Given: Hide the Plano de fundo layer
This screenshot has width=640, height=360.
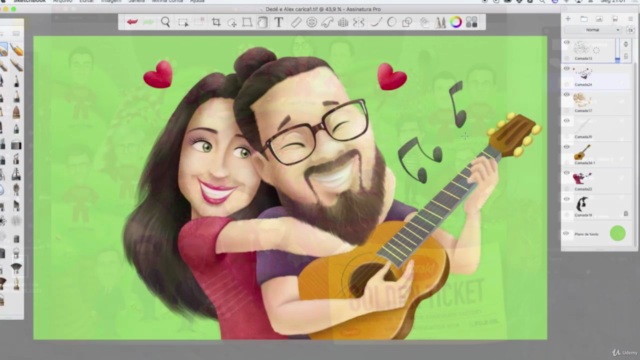Looking at the screenshot, I should click(566, 234).
